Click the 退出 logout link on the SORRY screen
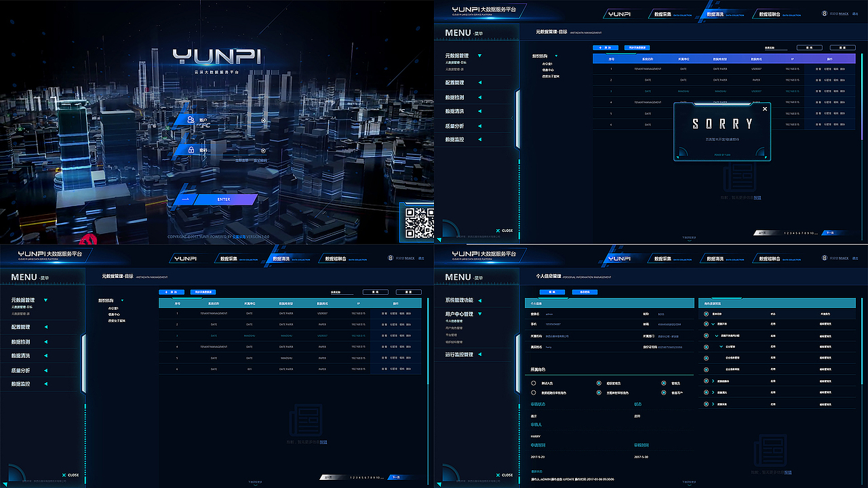868x488 pixels. click(855, 12)
